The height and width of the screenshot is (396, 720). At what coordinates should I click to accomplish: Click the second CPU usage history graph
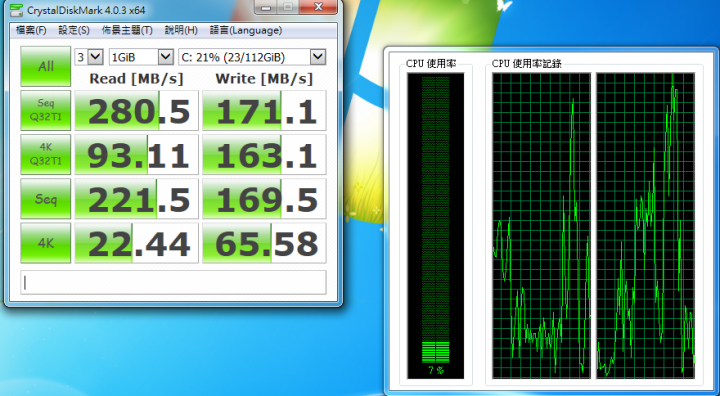(x=646, y=226)
